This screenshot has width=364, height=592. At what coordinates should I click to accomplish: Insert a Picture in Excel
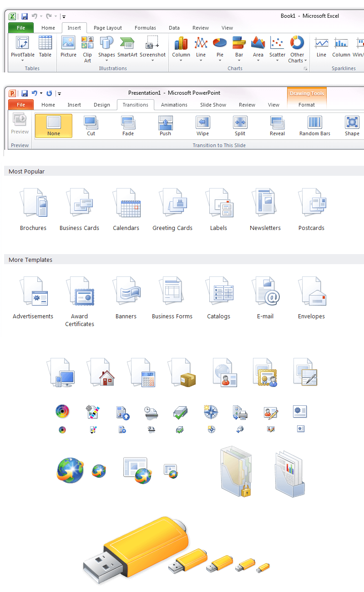pyautogui.click(x=68, y=47)
